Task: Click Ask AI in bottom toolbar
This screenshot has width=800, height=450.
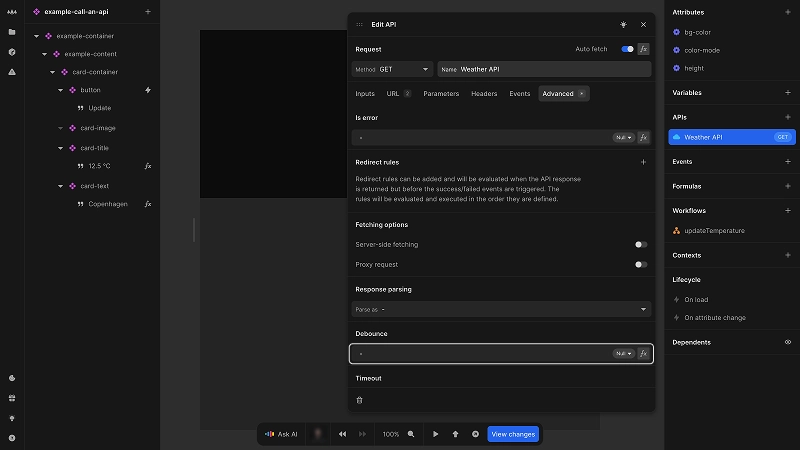Action: 281,434
